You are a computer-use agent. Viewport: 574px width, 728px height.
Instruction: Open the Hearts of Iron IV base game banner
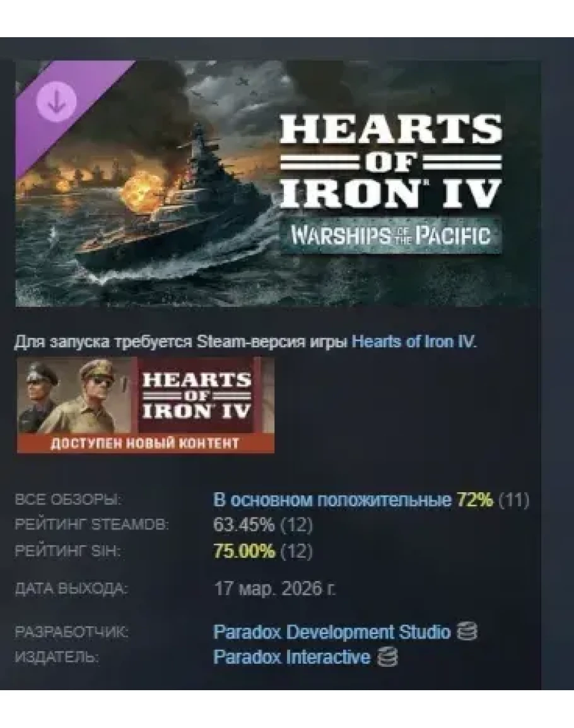(146, 405)
